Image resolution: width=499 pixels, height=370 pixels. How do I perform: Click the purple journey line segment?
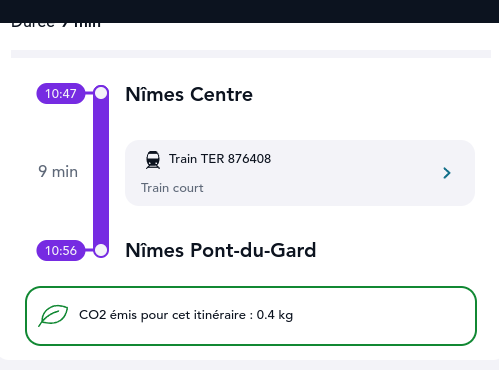[x=101, y=172]
